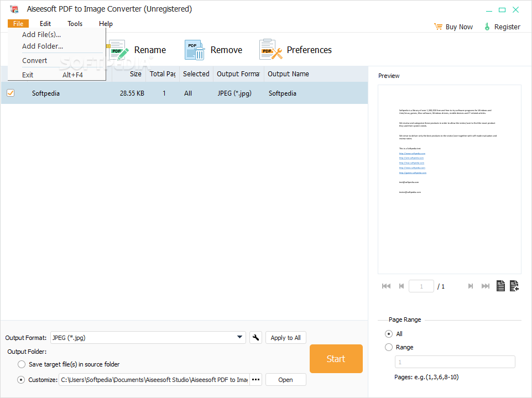
Task: Click the Buy Now cart icon
Action: coord(438,27)
